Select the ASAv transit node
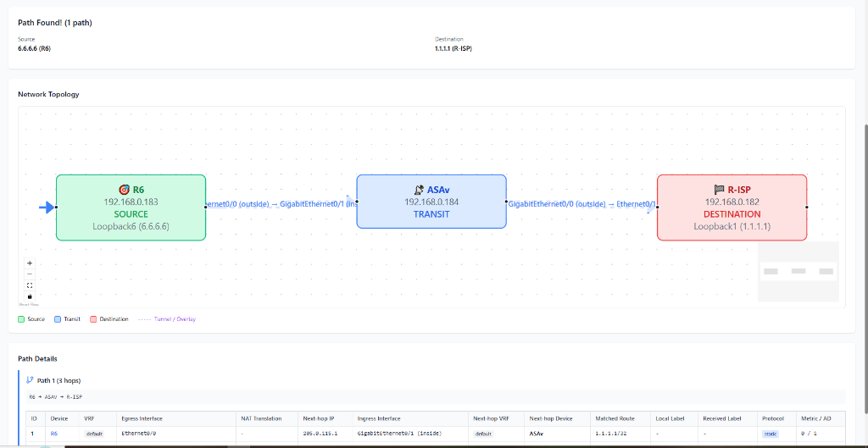Image resolution: width=868 pixels, height=448 pixels. point(431,202)
